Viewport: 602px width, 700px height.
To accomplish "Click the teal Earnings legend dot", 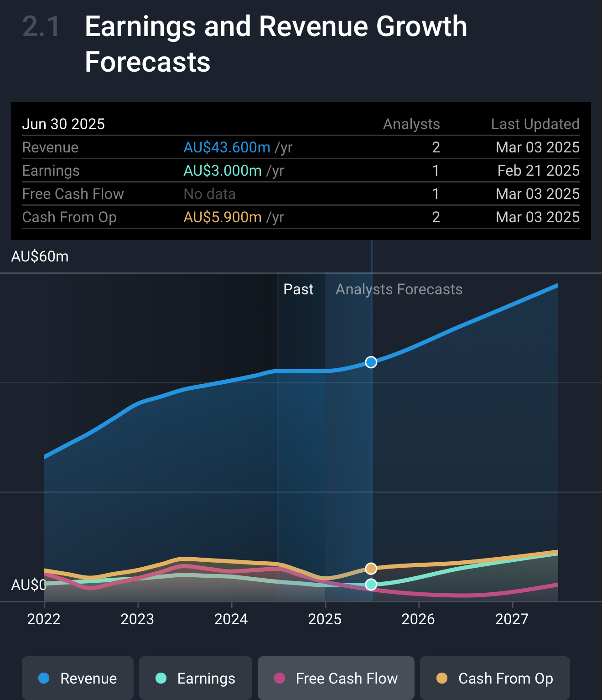I will 161,678.
